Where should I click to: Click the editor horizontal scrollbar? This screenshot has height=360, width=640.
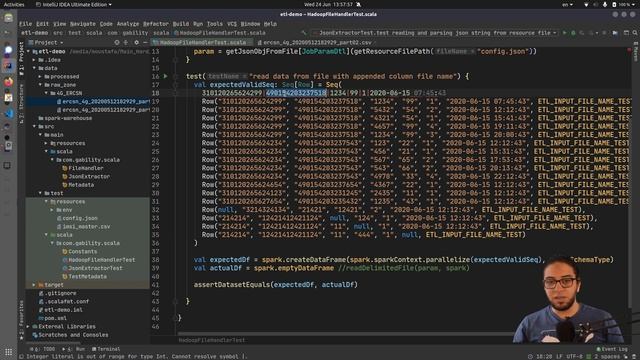pos(345,333)
